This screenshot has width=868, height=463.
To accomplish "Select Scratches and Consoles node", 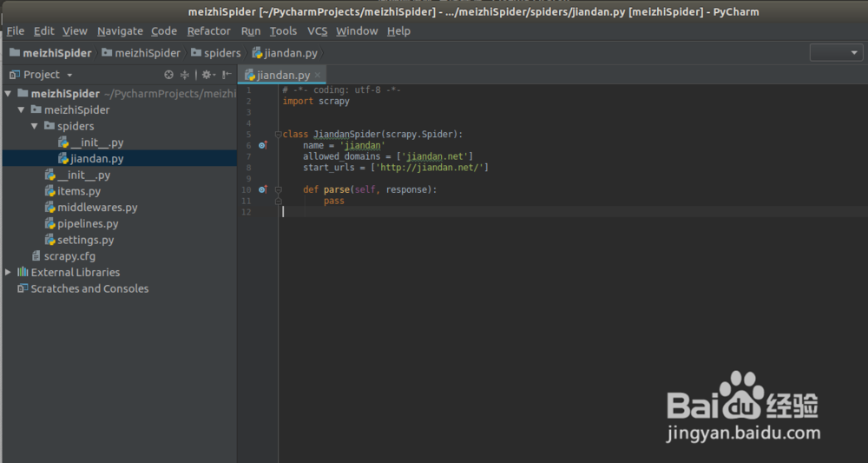I will coord(89,288).
